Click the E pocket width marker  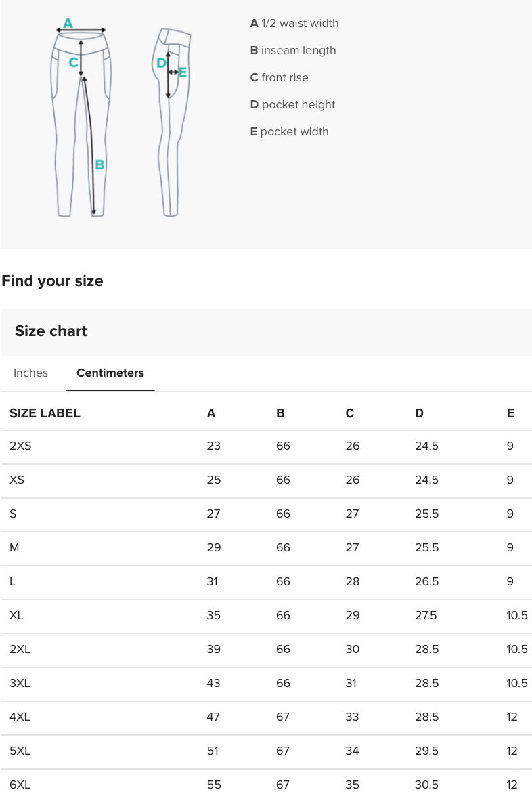click(183, 71)
